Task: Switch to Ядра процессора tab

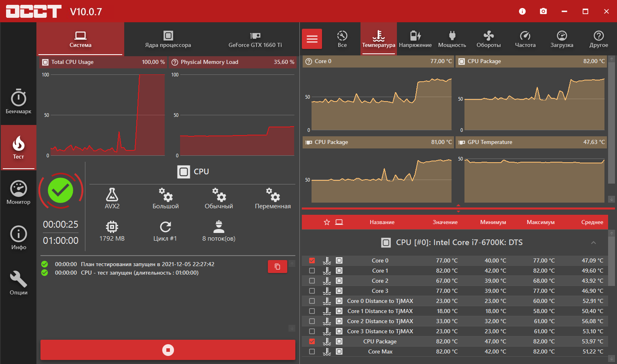Action: pyautogui.click(x=168, y=39)
